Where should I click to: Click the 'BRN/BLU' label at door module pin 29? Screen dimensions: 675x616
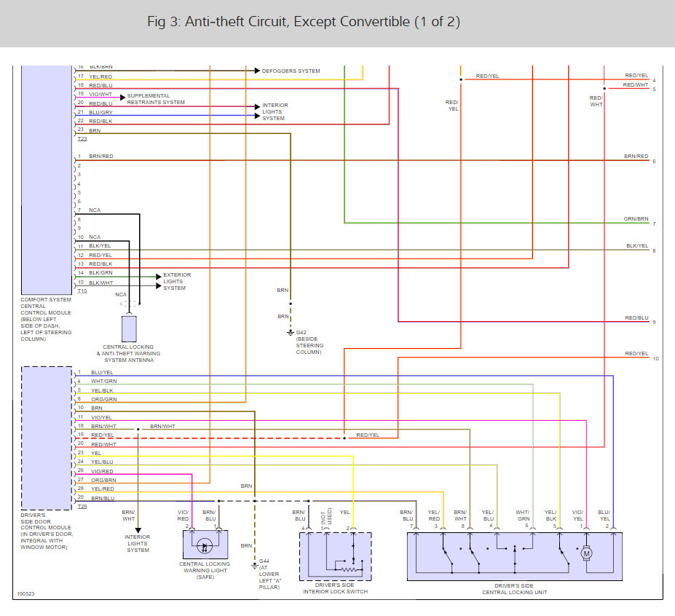click(x=103, y=499)
